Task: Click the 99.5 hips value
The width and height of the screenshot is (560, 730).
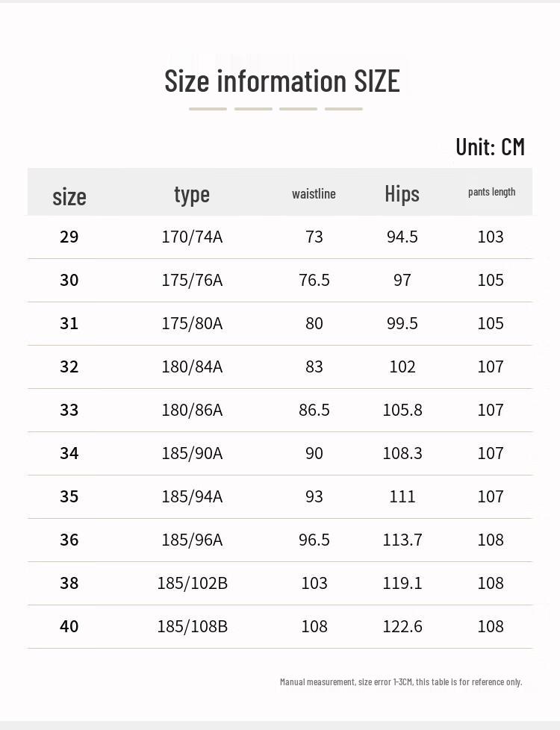Action: pos(402,323)
